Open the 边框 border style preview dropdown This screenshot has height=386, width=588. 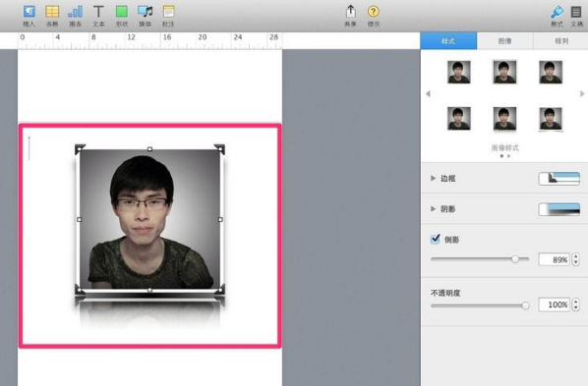coord(559,179)
